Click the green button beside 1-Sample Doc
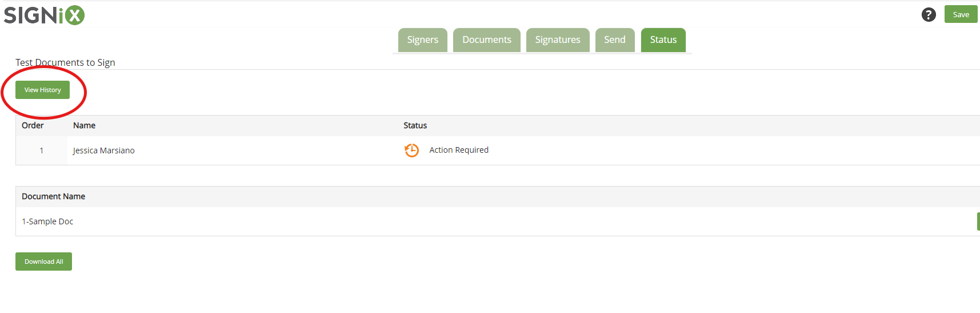This screenshot has width=980, height=313. click(978, 221)
